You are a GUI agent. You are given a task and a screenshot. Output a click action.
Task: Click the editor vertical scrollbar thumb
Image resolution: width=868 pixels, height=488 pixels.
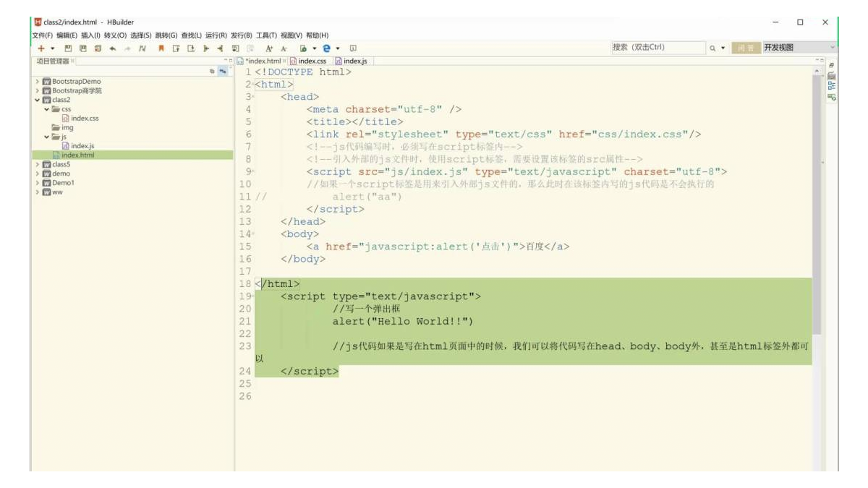817,206
